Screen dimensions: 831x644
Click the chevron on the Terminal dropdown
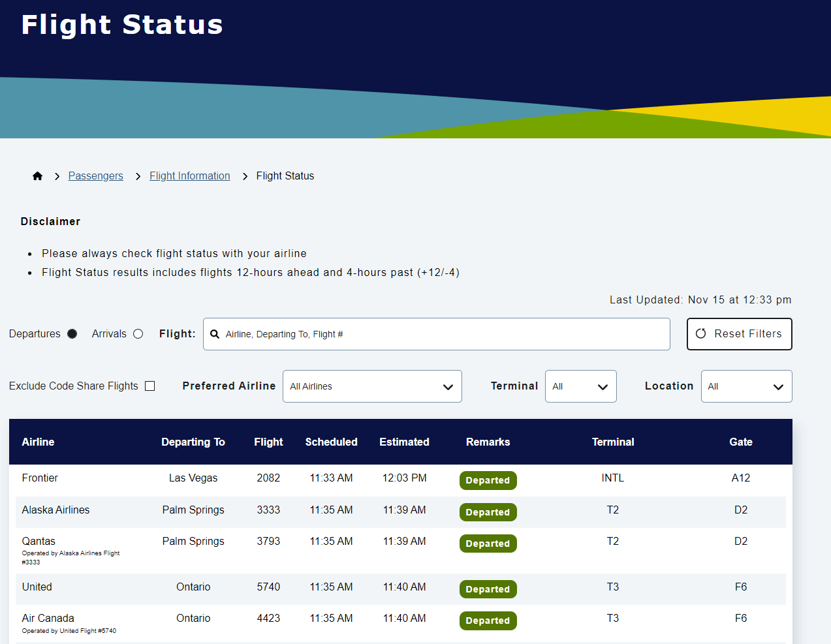coord(603,386)
